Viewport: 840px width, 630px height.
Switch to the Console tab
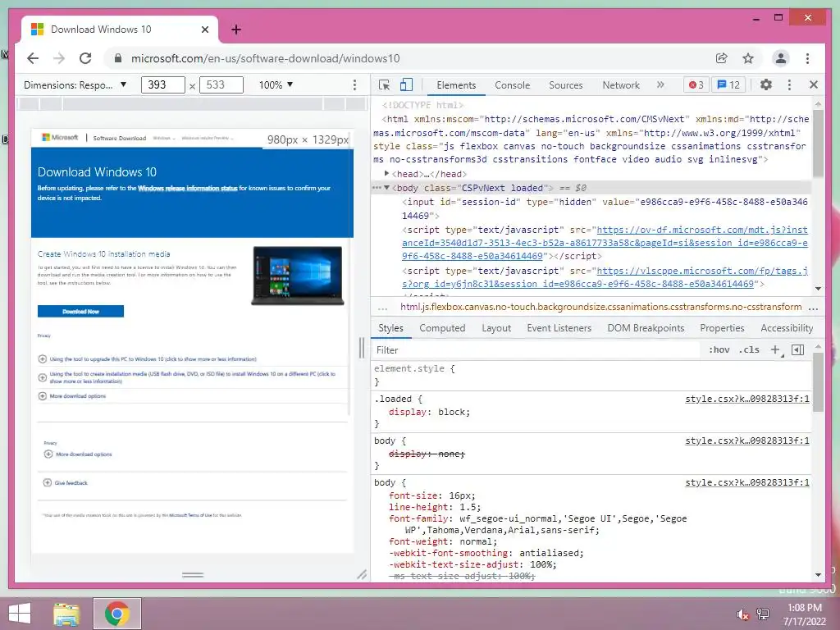[512, 84]
